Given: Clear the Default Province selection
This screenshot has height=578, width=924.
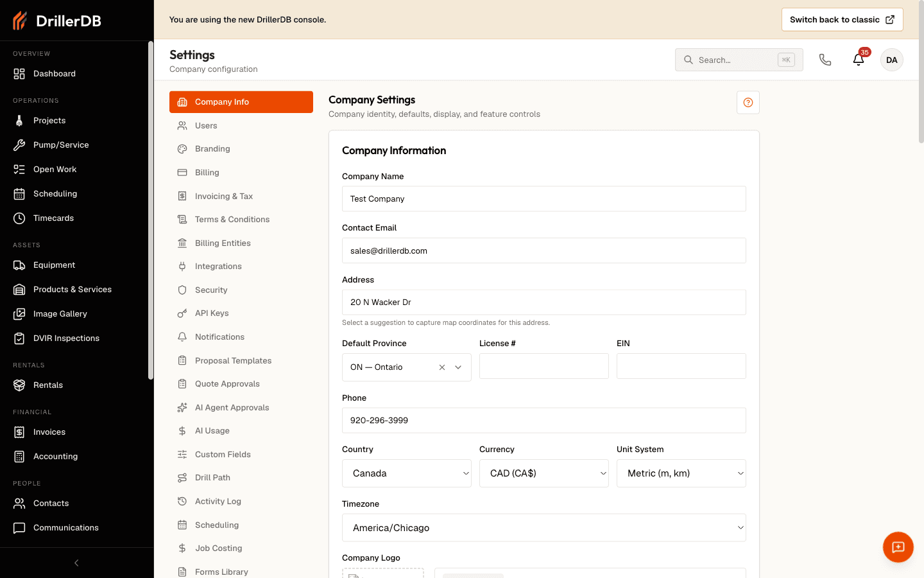Looking at the screenshot, I should pyautogui.click(x=442, y=367).
